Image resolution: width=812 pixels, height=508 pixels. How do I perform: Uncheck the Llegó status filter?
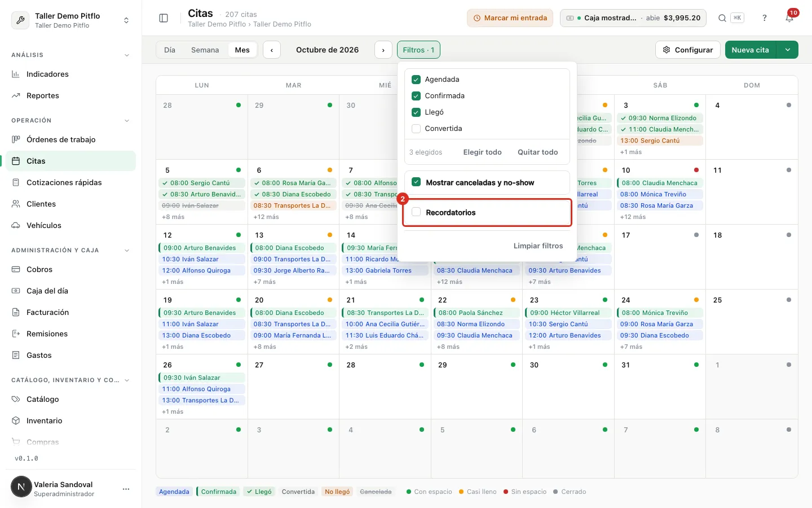click(x=416, y=112)
